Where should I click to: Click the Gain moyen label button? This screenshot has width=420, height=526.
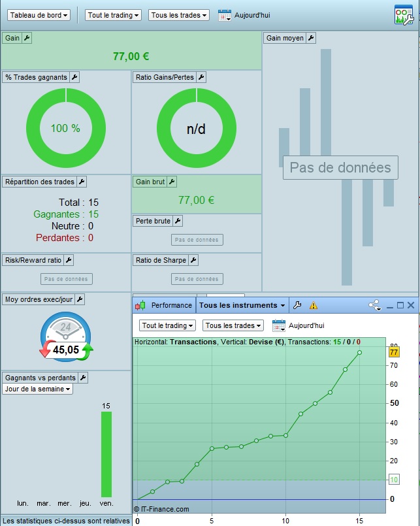coord(285,38)
